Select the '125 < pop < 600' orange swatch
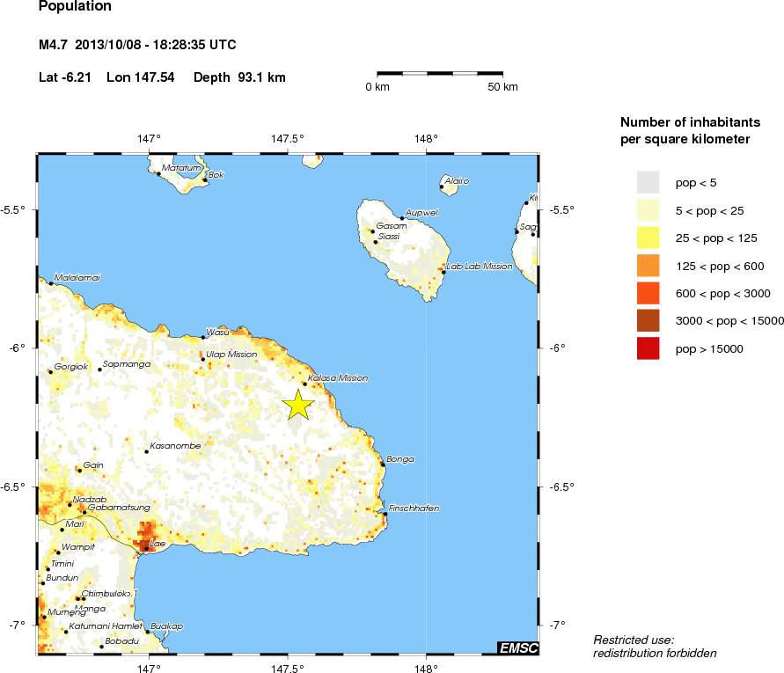Screen dimensions: 784x673 [x=648, y=266]
